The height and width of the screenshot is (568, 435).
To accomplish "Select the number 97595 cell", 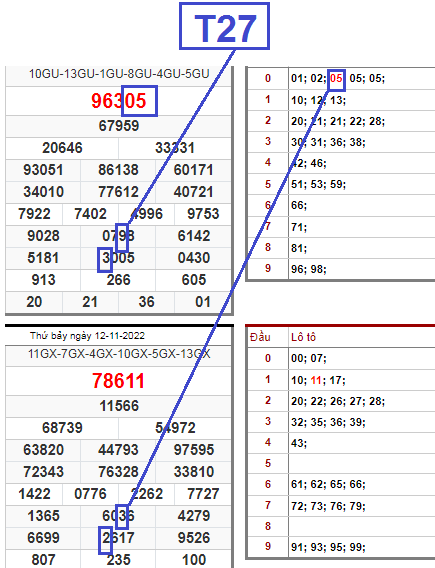I will tap(194, 450).
